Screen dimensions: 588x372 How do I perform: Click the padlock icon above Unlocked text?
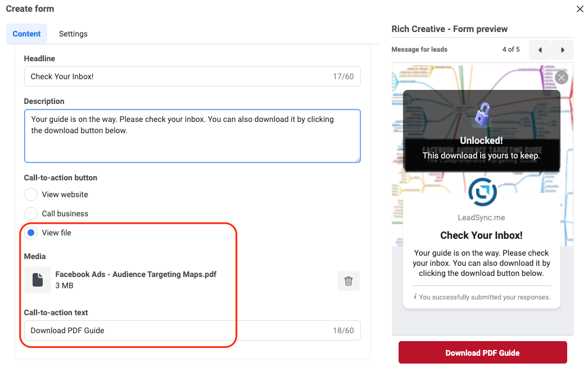(x=481, y=115)
